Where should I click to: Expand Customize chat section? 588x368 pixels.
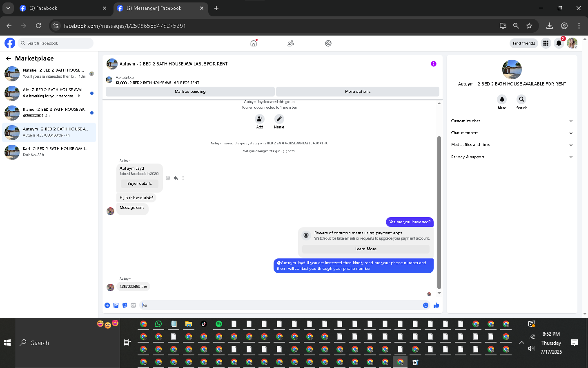512,121
